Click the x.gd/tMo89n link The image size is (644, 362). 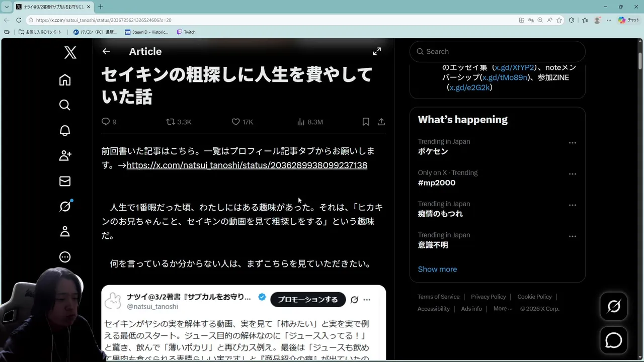tap(505, 77)
